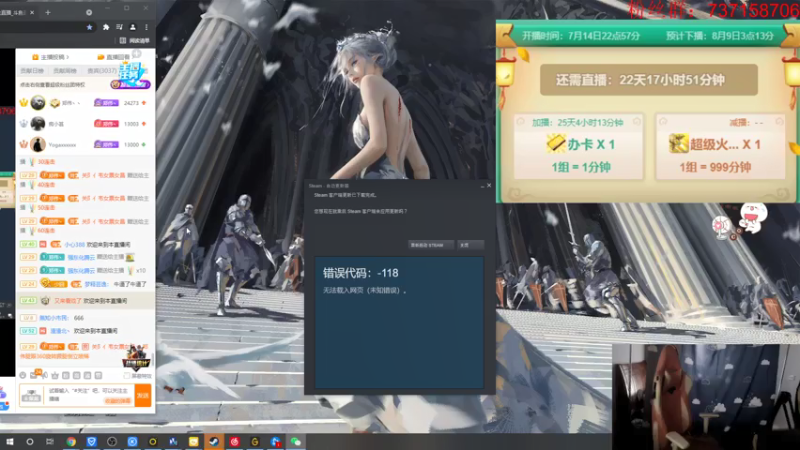Click the game promo badge in chat corner
800x450 pixels.
(137, 357)
